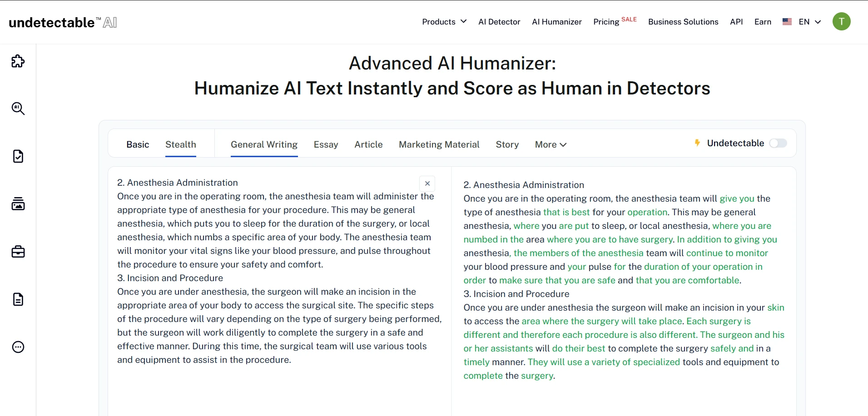Open the document checkmark sidebar icon
868x416 pixels.
coord(18,156)
